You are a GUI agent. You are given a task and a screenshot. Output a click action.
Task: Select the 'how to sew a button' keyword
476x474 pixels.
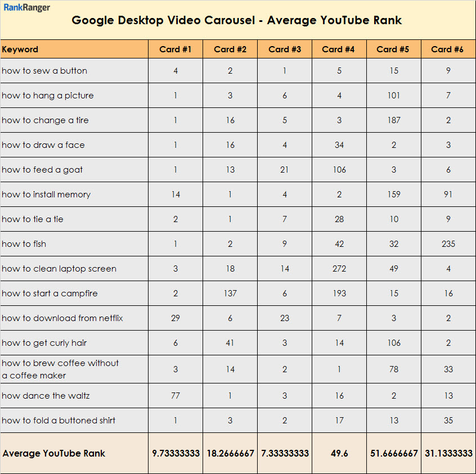(x=44, y=71)
